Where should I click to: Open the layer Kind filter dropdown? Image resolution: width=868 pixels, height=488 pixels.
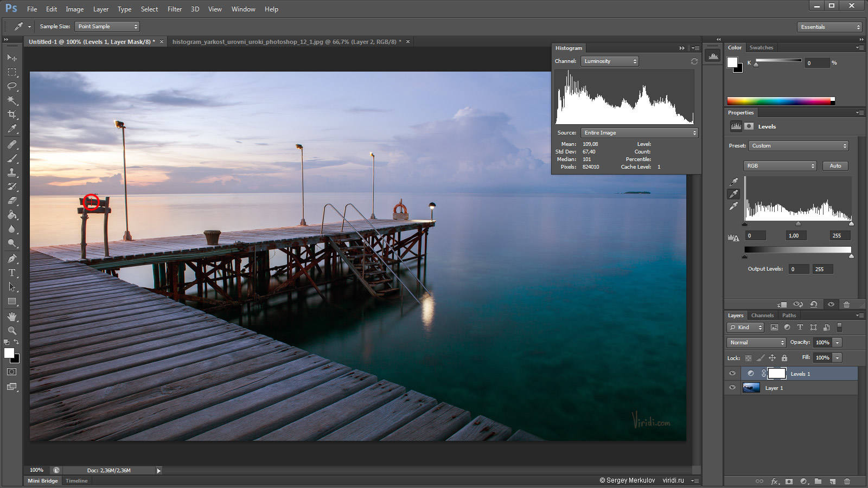(x=745, y=328)
